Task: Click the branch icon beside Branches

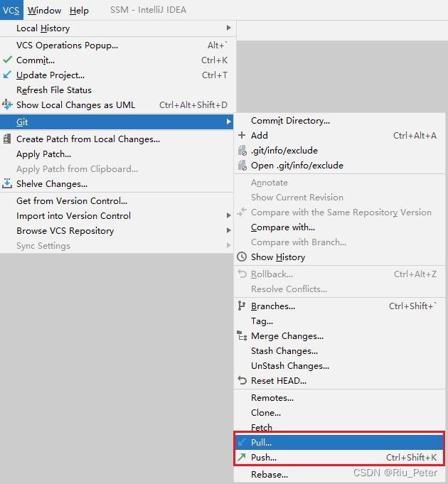Action: [242, 306]
